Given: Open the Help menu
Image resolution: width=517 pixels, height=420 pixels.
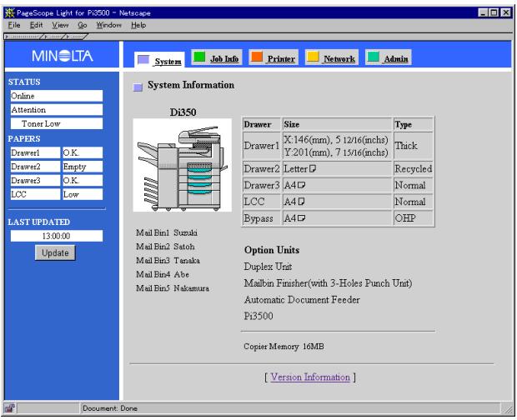Looking at the screenshot, I should point(138,25).
